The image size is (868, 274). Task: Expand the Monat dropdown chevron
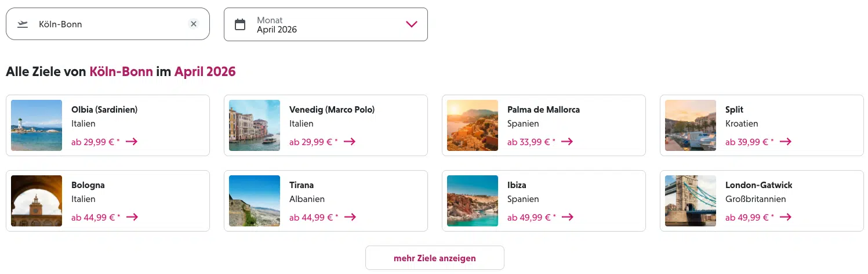[x=412, y=24]
